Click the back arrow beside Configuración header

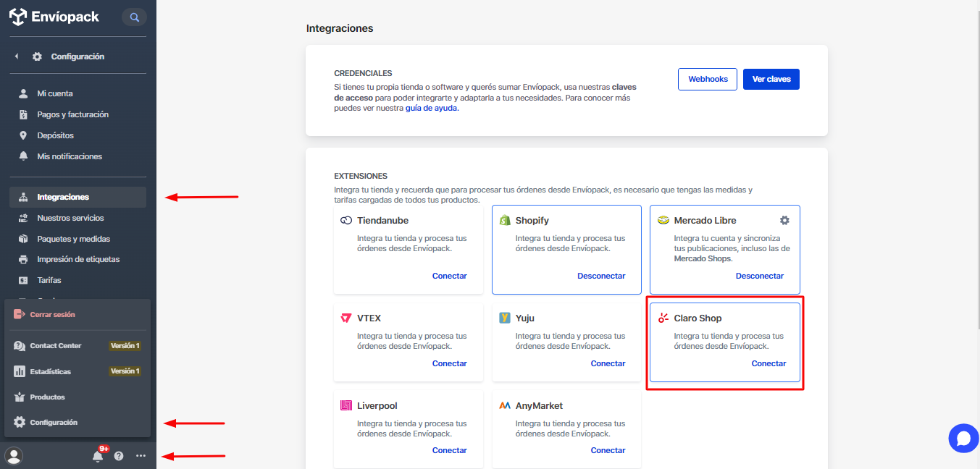click(17, 56)
